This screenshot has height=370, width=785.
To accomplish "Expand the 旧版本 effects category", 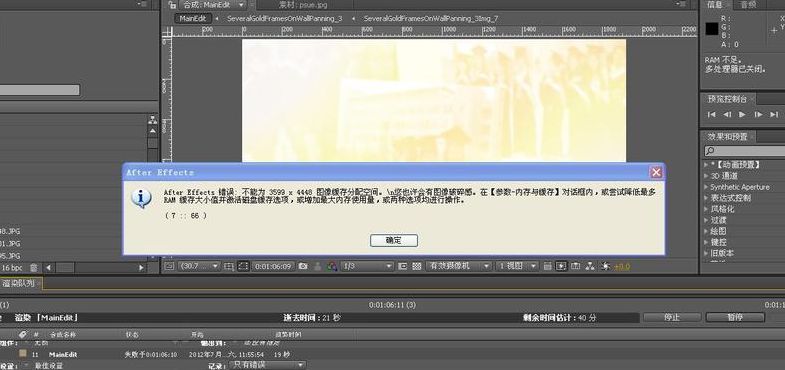I will (x=706, y=253).
